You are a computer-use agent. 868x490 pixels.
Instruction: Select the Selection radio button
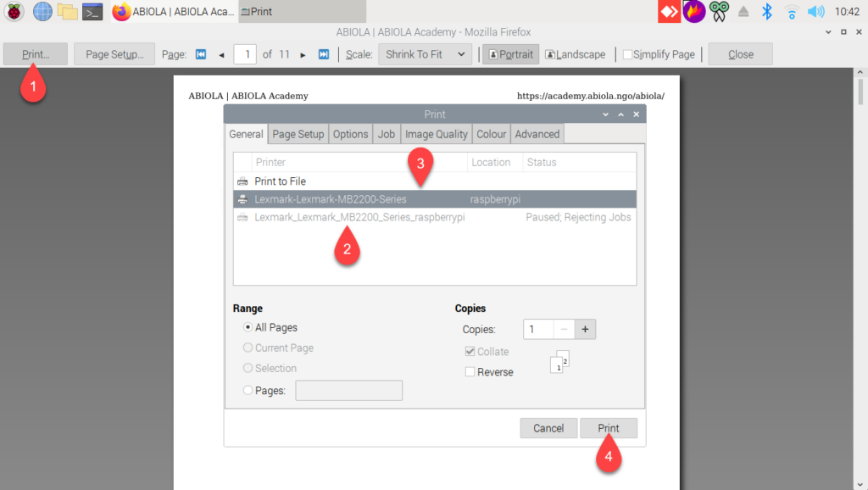[x=248, y=368]
